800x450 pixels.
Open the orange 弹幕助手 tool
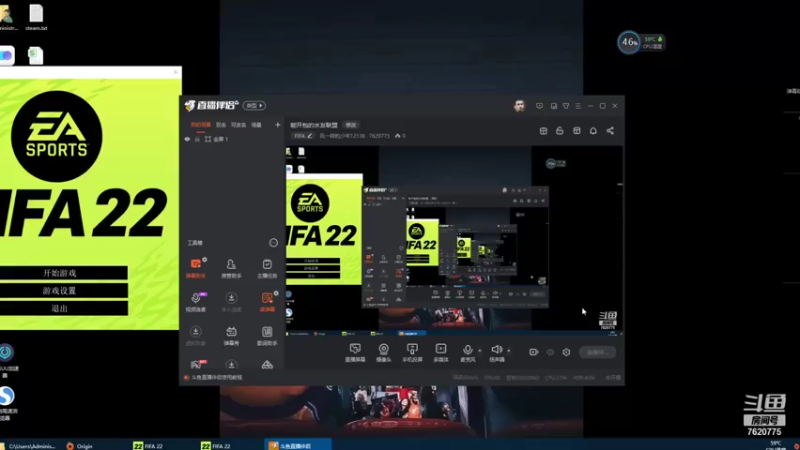click(196, 268)
